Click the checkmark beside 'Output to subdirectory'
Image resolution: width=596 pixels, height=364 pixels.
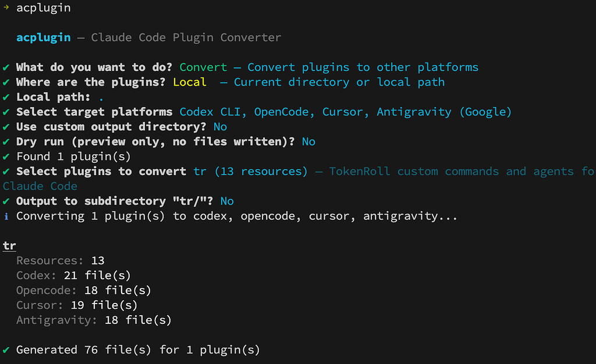click(6, 201)
